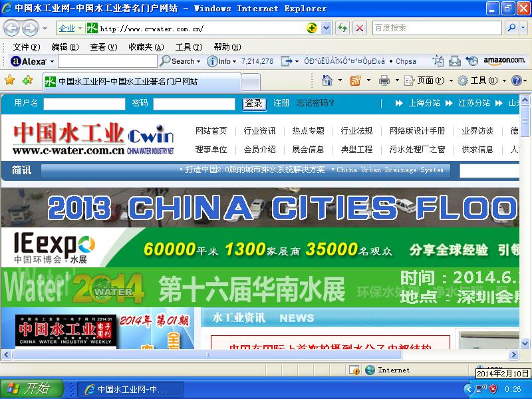
Task: Click the green plus icon in address bar
Action: 311,28
